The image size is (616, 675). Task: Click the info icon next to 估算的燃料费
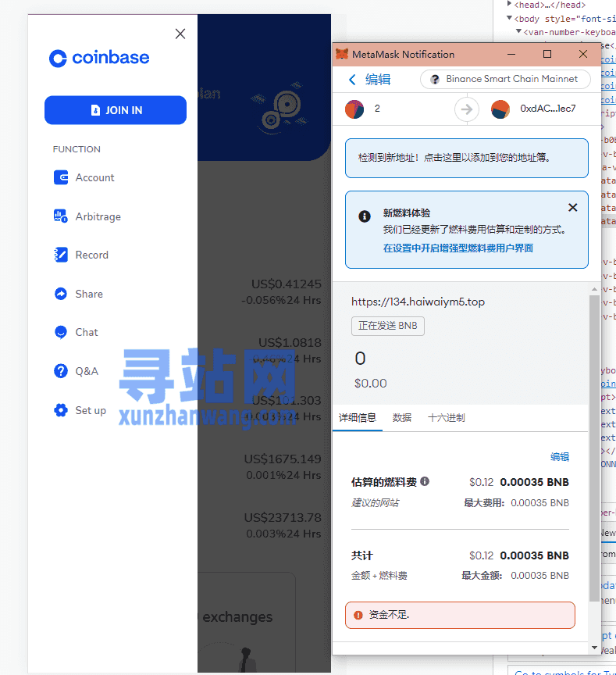[x=425, y=481]
